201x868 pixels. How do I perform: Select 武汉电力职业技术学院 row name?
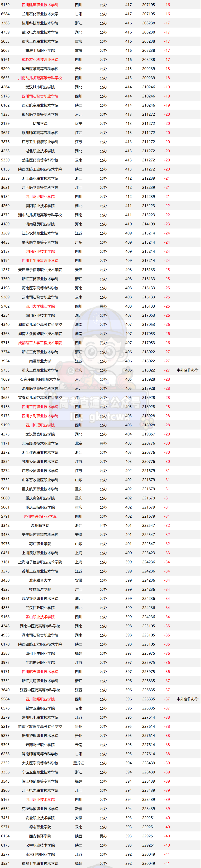click(40, 32)
